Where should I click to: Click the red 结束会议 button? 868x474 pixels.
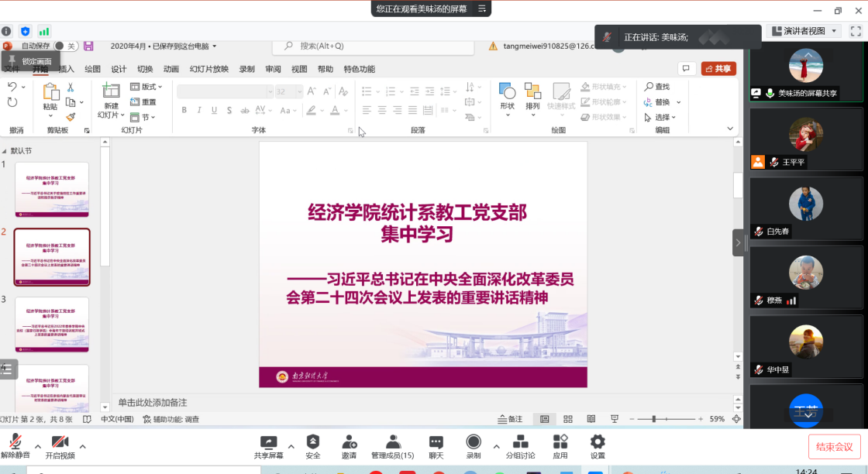(x=834, y=447)
